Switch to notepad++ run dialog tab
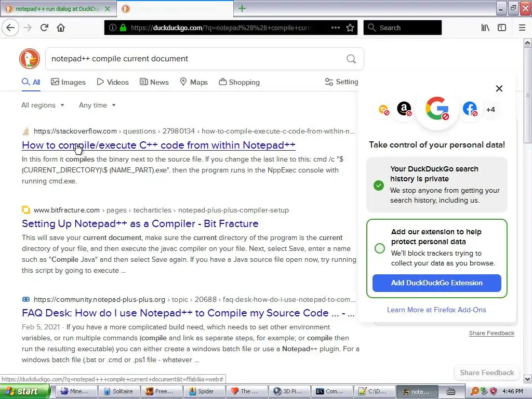 coord(58,9)
